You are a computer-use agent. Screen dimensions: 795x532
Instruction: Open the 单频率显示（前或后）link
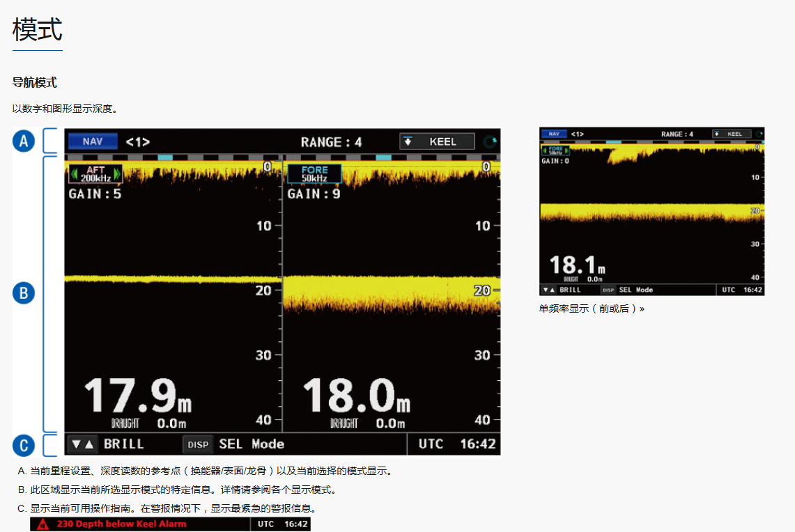592,308
